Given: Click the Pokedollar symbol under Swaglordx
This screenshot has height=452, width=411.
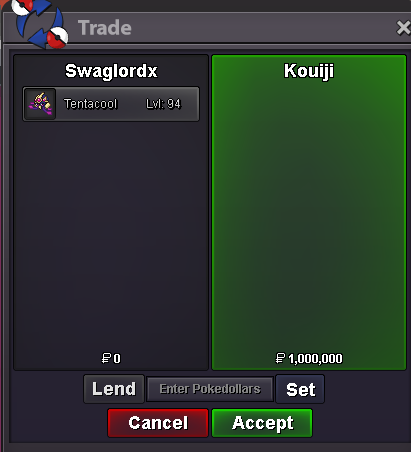Looking at the screenshot, I should [x=106, y=358].
